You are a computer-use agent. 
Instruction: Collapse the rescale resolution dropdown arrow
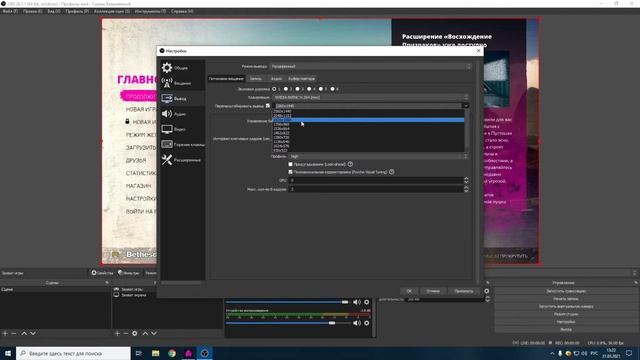tap(465, 106)
